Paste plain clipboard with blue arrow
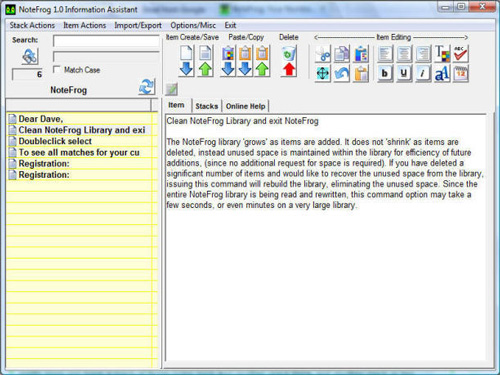500x375 pixels. pyautogui.click(x=245, y=60)
